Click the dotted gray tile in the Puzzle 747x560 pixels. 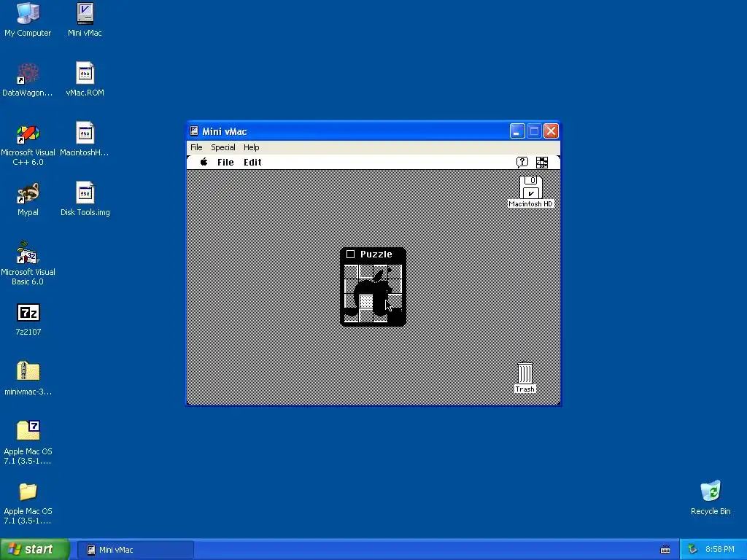[366, 301]
